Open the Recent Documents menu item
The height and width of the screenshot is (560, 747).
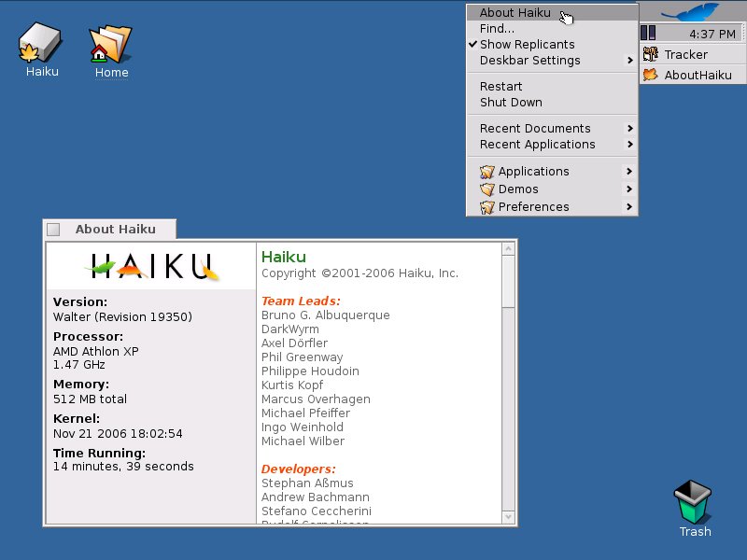tap(553, 128)
